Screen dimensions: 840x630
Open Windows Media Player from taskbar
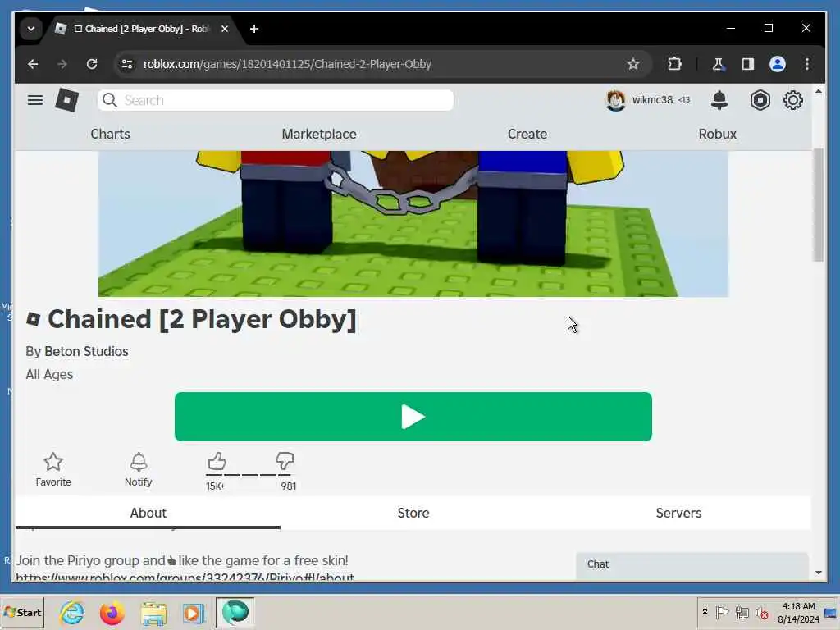(193, 613)
